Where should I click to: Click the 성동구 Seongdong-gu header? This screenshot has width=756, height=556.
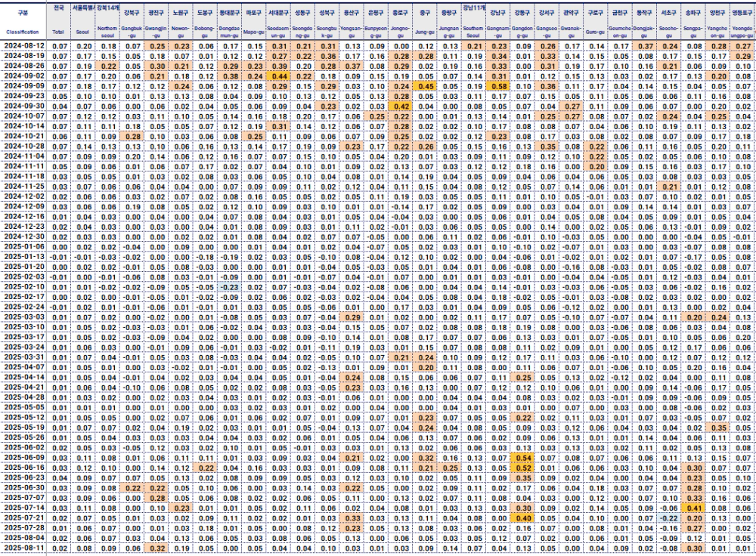[x=303, y=21]
